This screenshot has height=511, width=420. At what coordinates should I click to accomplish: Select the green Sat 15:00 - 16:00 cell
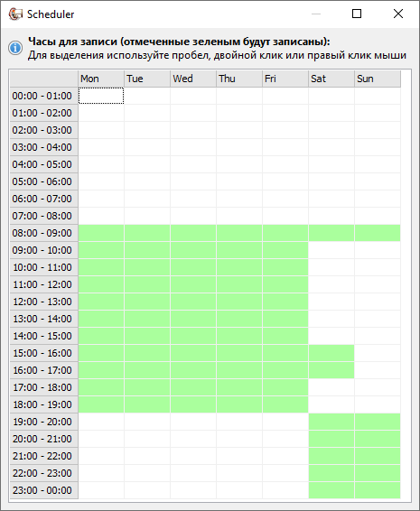331,353
